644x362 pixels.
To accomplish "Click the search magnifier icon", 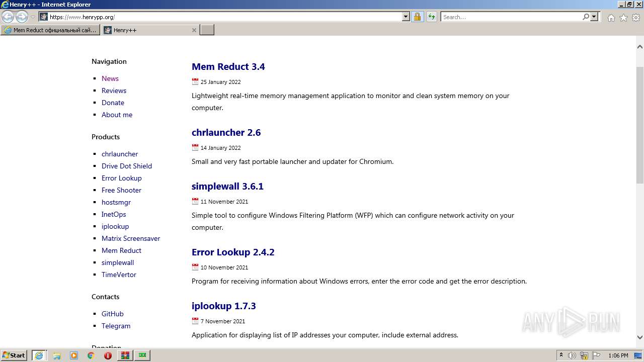I will tap(586, 17).
